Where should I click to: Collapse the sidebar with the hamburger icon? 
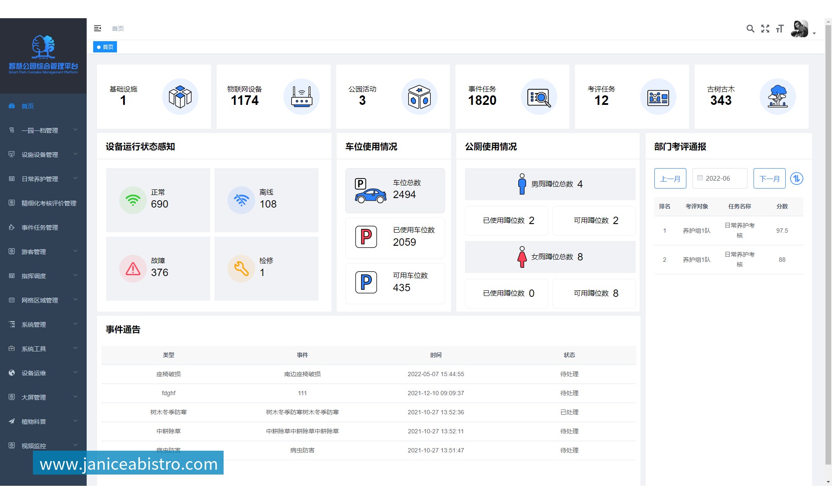(97, 28)
